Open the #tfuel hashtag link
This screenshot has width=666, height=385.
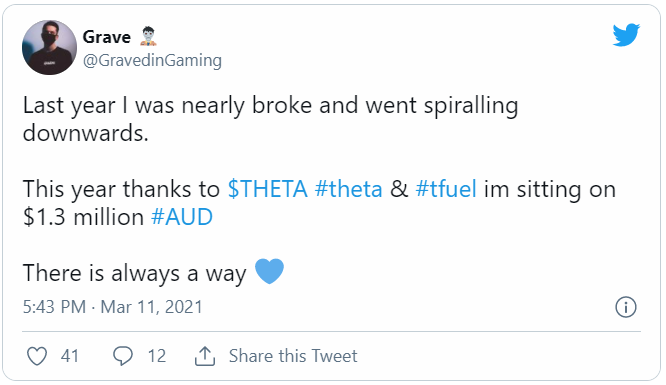(446, 189)
